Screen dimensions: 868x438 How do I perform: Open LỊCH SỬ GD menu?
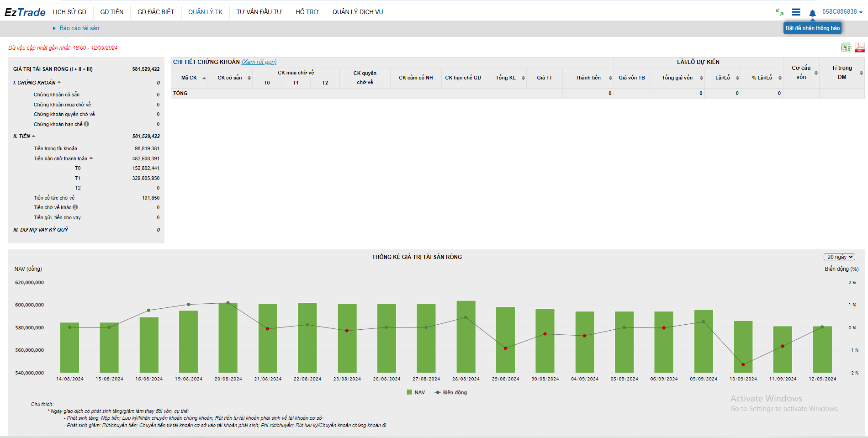pyautogui.click(x=69, y=12)
